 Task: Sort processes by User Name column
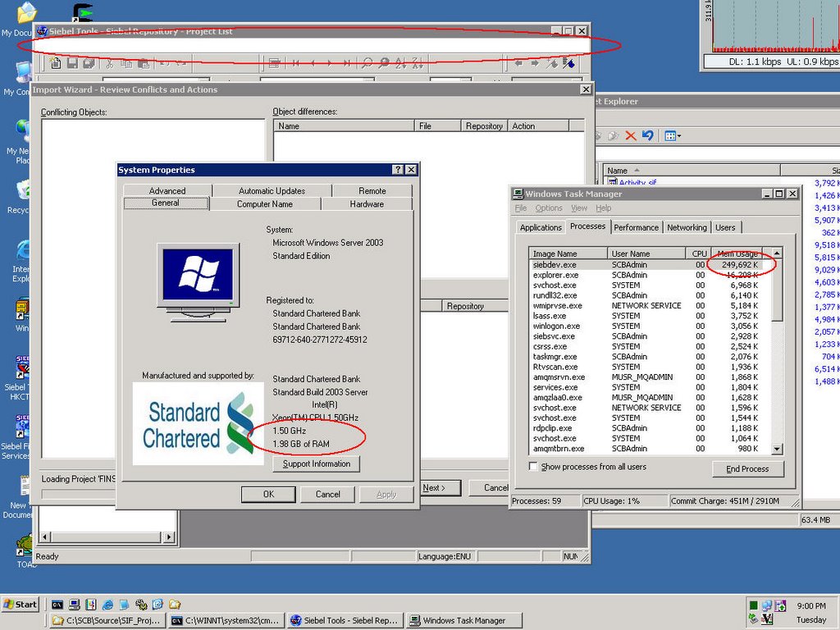(x=646, y=253)
